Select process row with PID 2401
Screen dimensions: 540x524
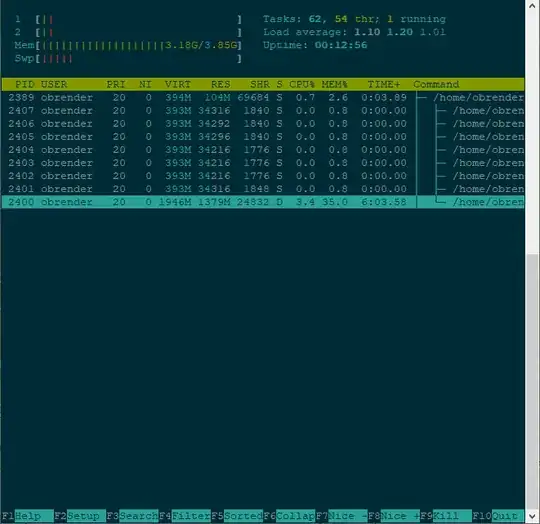coord(263,189)
